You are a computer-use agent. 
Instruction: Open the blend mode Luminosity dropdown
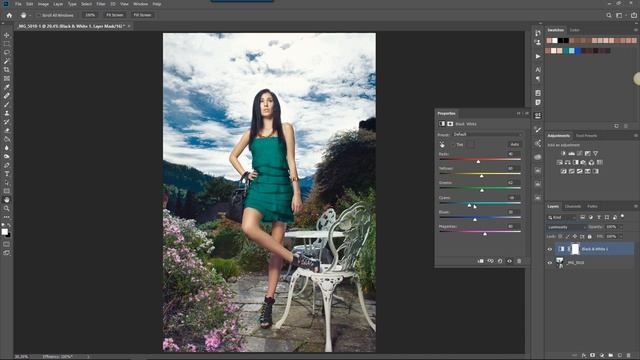point(567,227)
